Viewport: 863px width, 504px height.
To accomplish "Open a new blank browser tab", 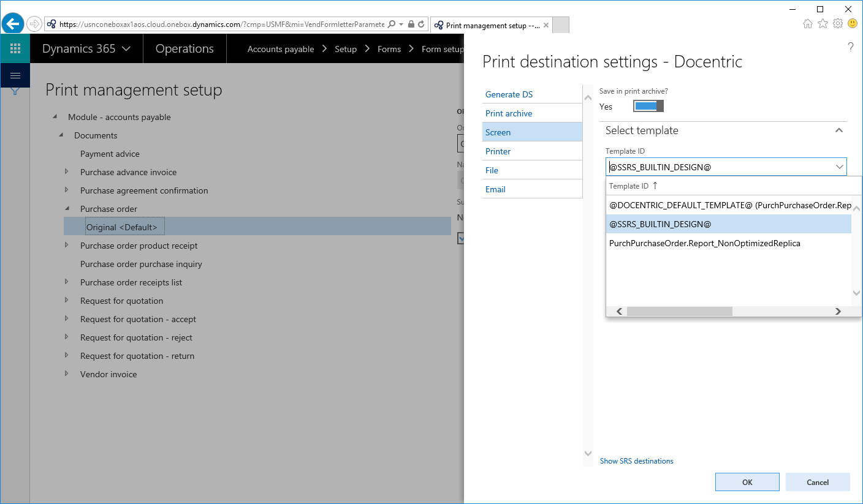I will (561, 25).
